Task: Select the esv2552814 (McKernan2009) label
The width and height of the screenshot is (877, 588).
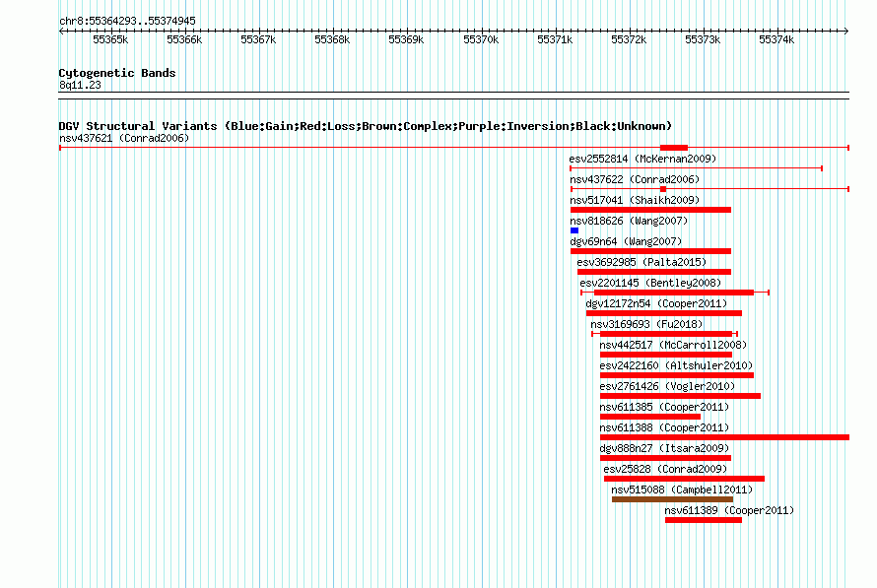Action: click(642, 159)
